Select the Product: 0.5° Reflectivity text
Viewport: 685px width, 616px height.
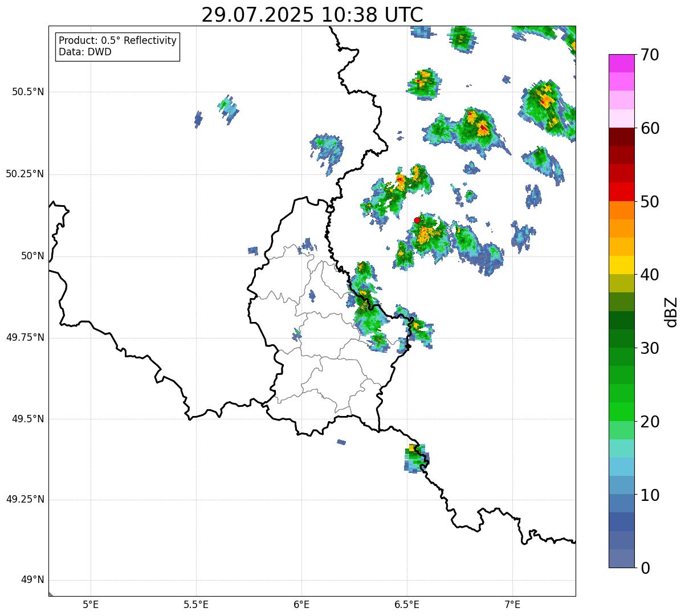tap(117, 41)
